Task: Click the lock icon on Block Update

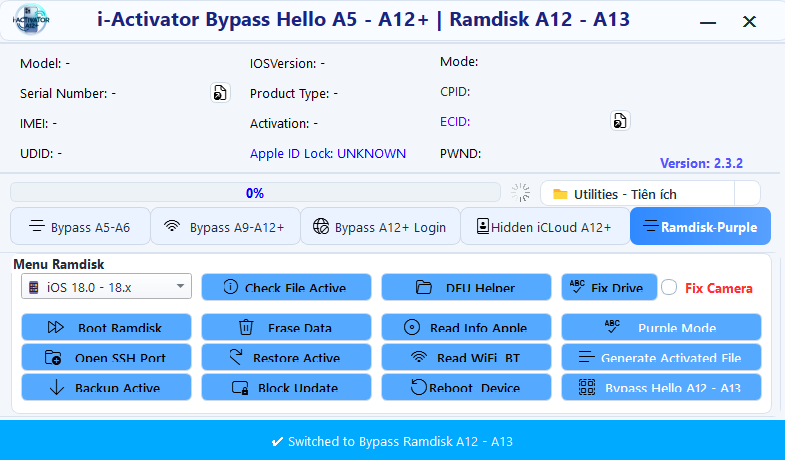Action: 240,387
